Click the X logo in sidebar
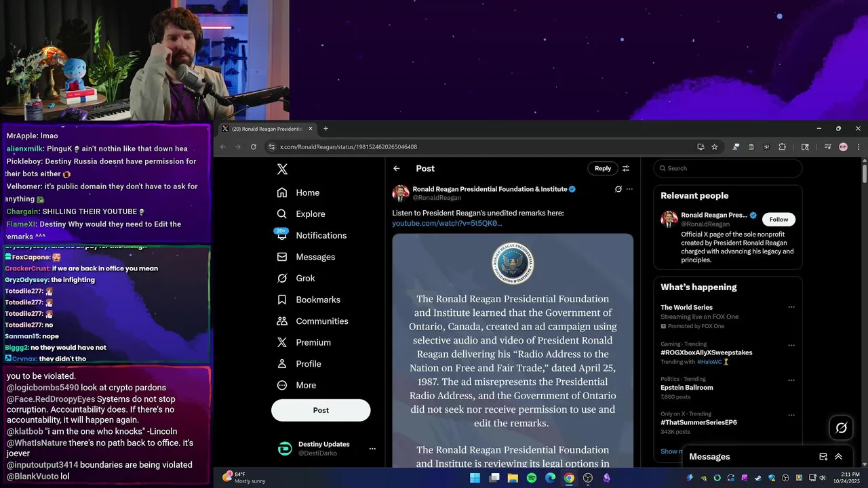868x488 pixels. [282, 169]
